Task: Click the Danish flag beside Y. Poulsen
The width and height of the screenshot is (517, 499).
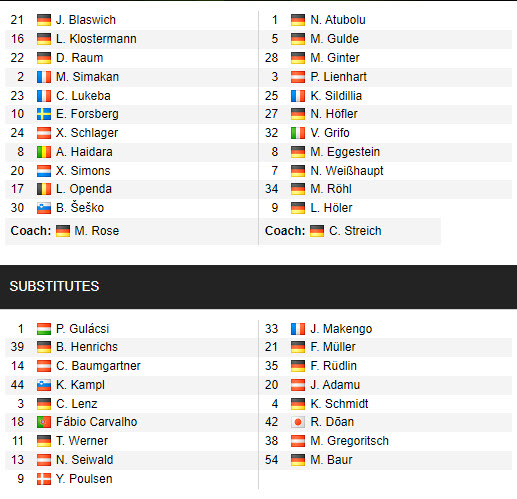Action: [44, 479]
